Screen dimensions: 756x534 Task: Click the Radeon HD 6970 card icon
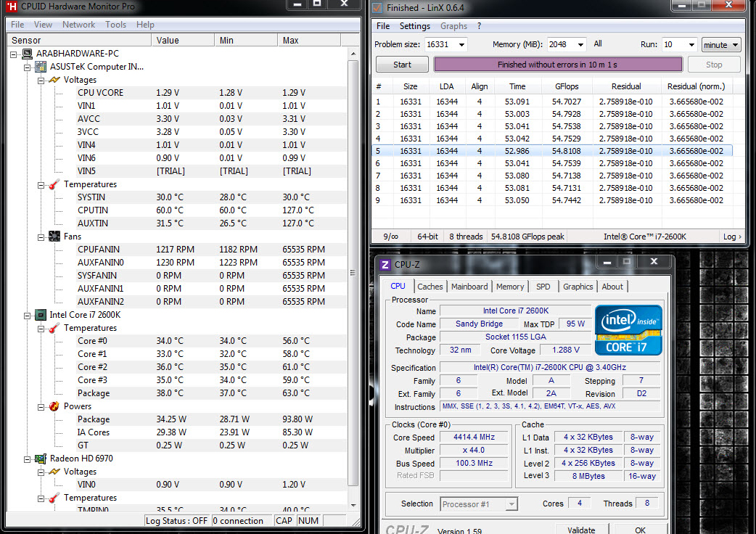(41, 459)
